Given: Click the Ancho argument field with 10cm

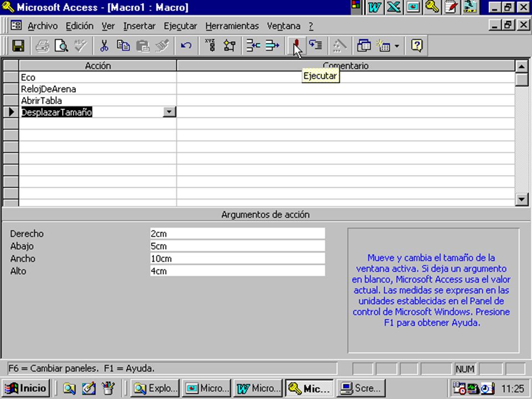Looking at the screenshot, I should coord(238,259).
